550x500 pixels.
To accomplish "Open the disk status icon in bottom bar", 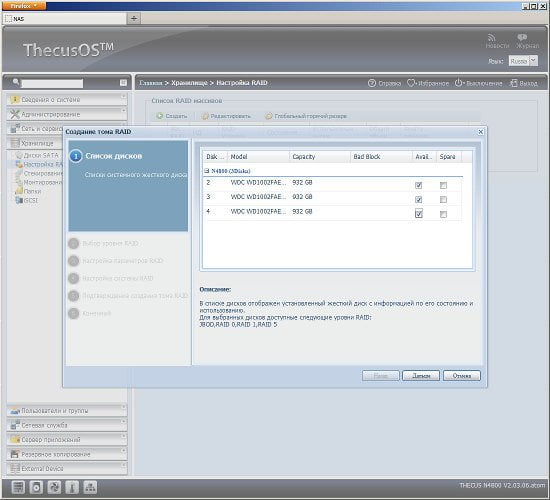I will coord(36,487).
